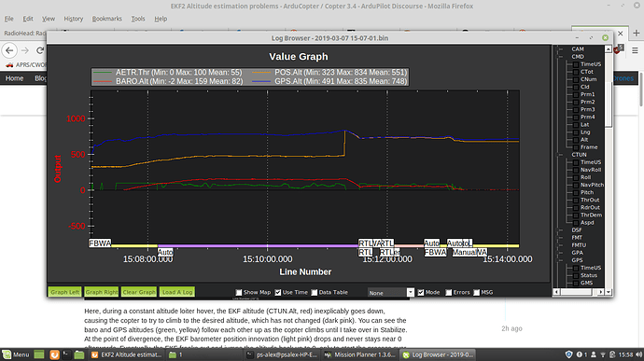Enable the Show Map checkbox
This screenshot has height=361, width=644.
pyautogui.click(x=239, y=292)
